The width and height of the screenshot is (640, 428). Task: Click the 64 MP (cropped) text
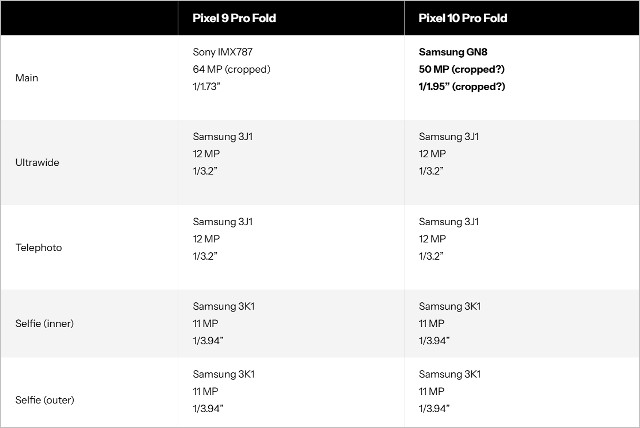(x=231, y=69)
